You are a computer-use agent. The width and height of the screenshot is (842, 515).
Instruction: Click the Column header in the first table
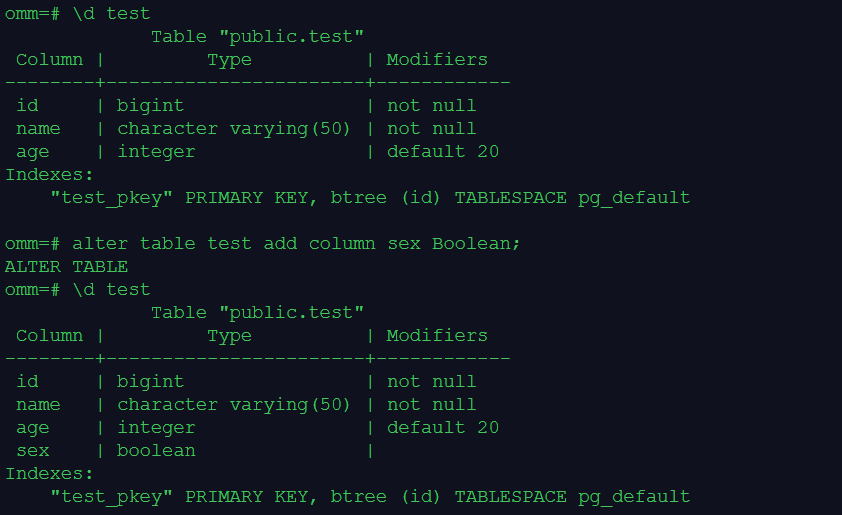pos(49,59)
